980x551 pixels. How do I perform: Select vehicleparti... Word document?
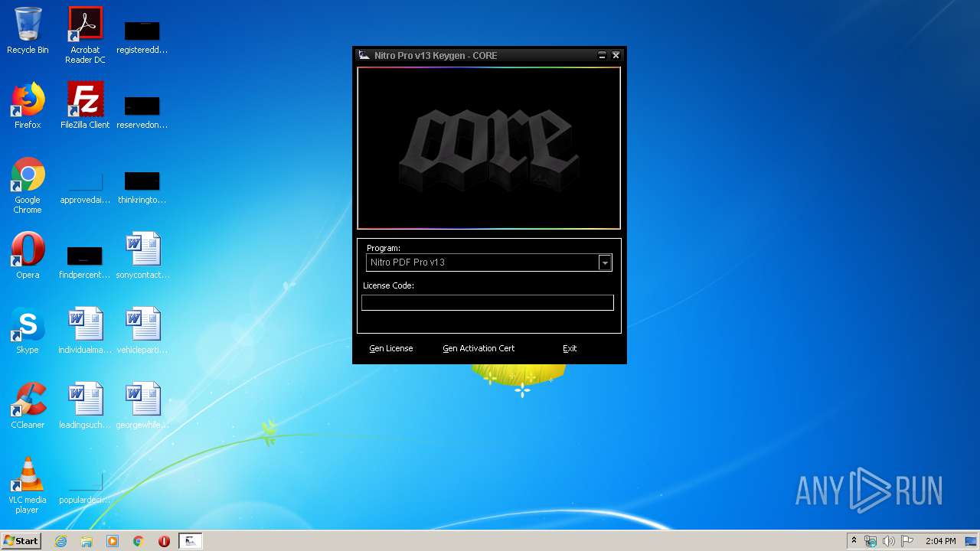point(142,331)
